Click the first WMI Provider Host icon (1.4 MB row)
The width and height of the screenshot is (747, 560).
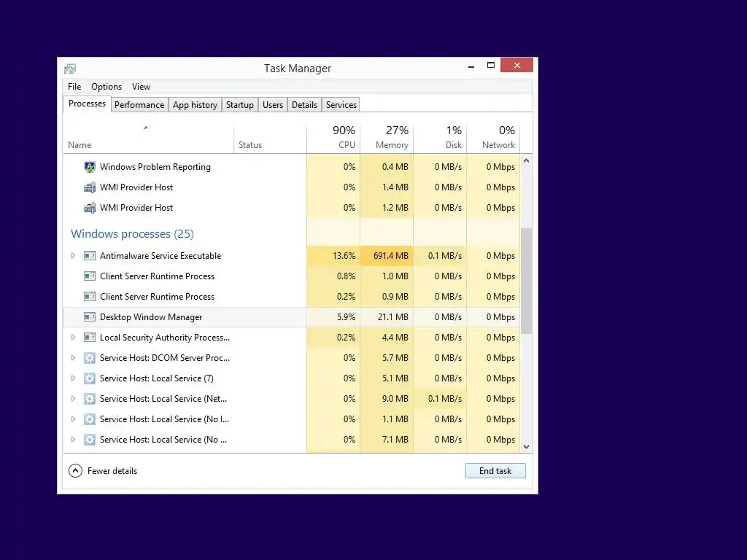tap(90, 187)
